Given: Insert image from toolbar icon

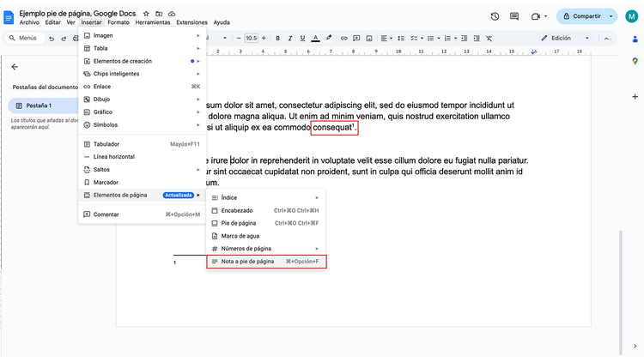Looking at the screenshot, I should pyautogui.click(x=369, y=38).
